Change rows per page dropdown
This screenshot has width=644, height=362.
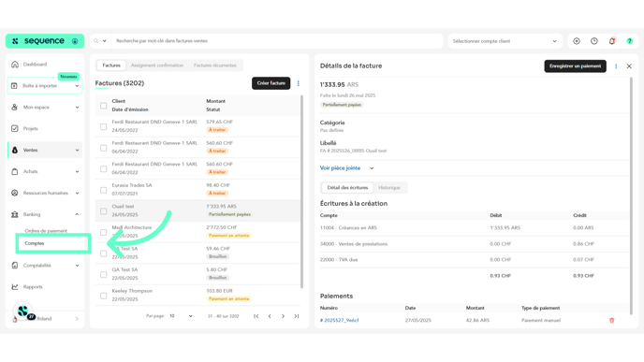181,316
